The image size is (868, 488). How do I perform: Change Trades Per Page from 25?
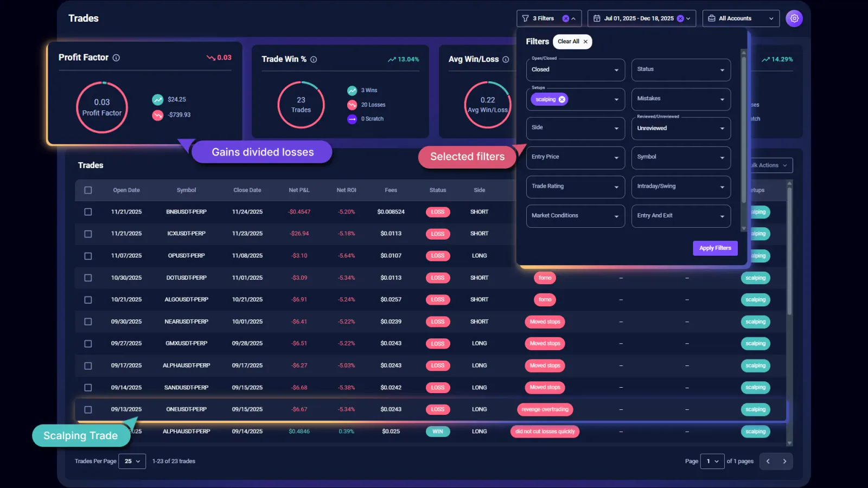point(132,461)
